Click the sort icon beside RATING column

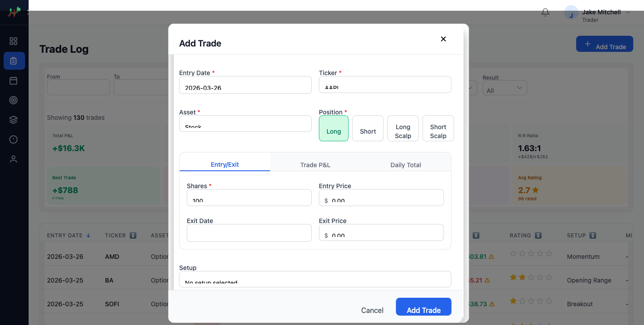point(538,235)
